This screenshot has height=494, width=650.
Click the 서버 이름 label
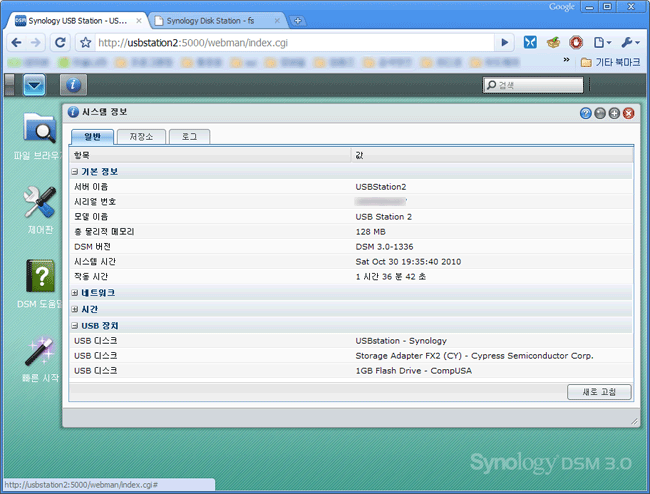[91, 187]
